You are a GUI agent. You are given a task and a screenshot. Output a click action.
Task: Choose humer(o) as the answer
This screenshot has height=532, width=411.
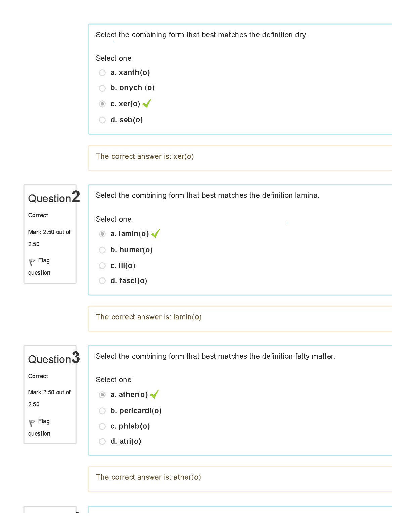pyautogui.click(x=102, y=250)
